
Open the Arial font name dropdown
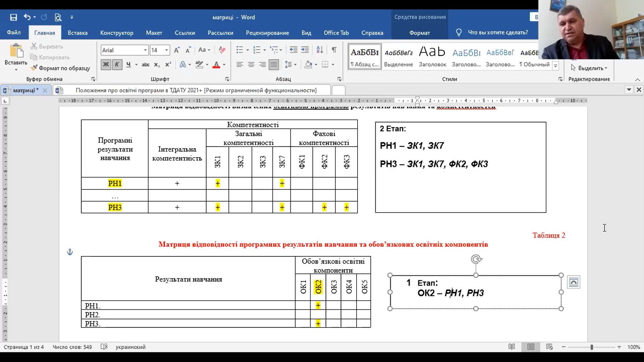[x=145, y=50]
